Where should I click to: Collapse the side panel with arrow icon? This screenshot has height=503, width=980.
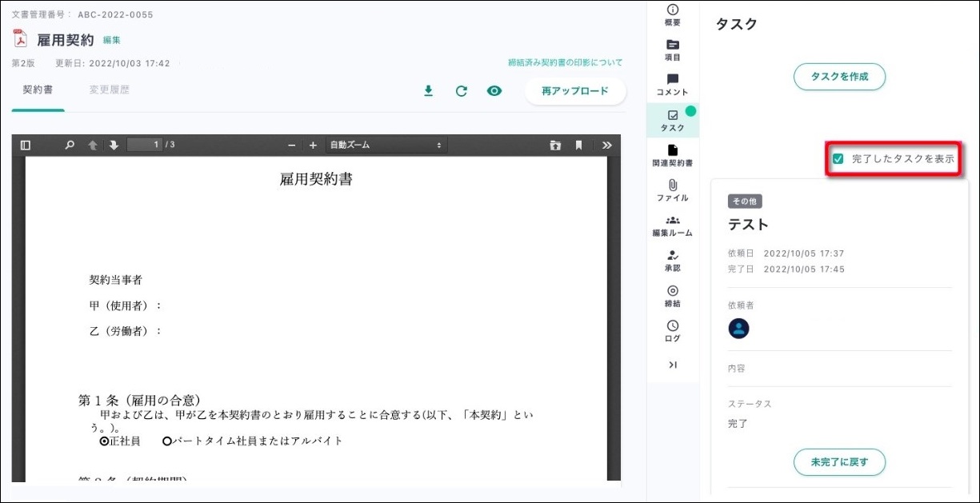point(673,365)
